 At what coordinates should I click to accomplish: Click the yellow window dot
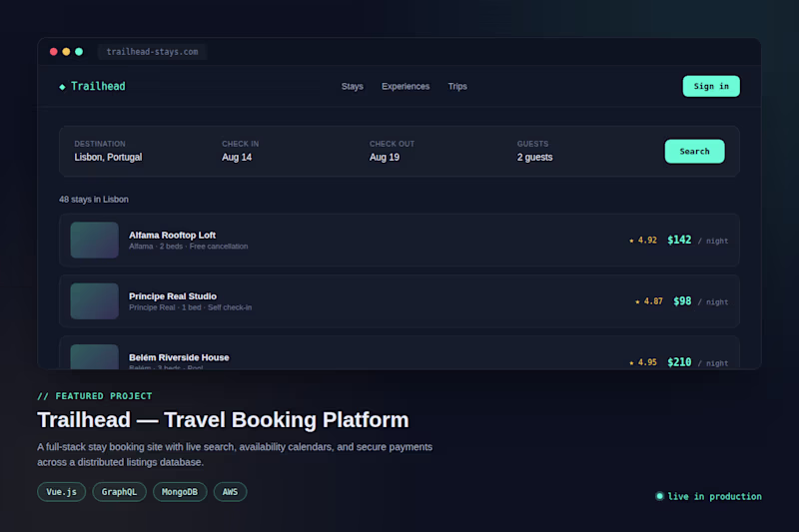pyautogui.click(x=66, y=52)
